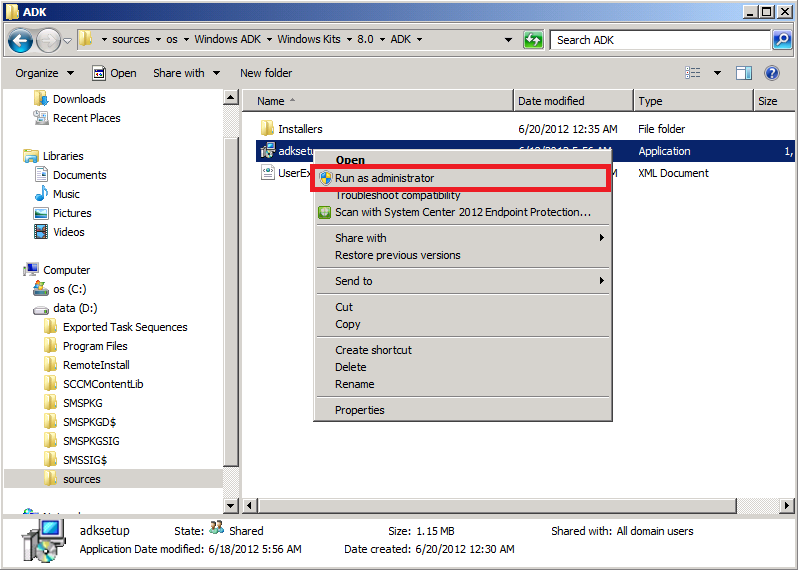Choose Restore previous versions
Image resolution: width=798 pixels, height=570 pixels.
pyautogui.click(x=463, y=255)
